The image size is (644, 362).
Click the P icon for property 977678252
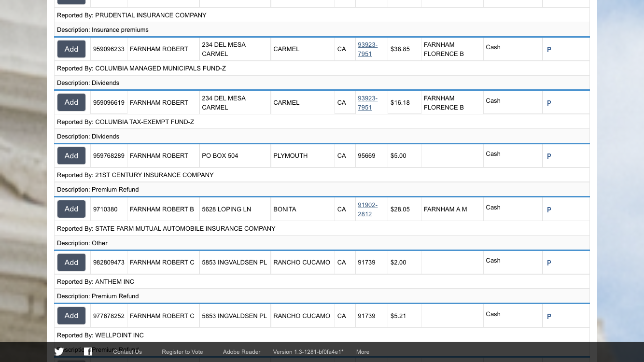(549, 316)
